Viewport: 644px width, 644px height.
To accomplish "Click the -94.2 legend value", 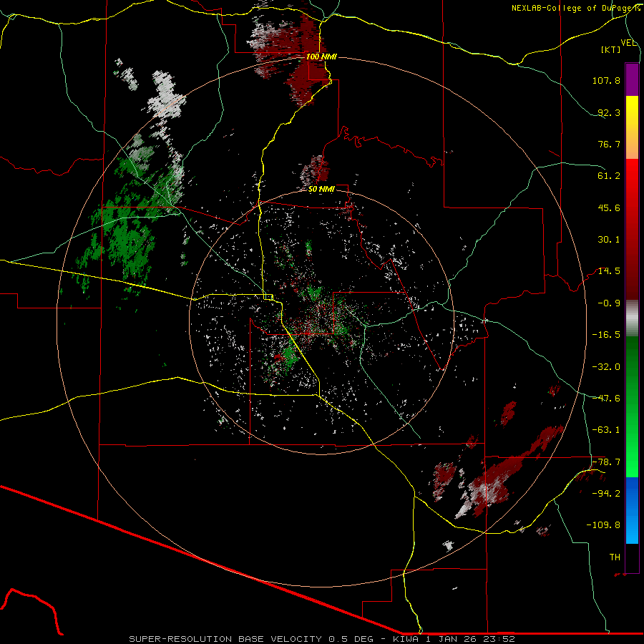I will [x=606, y=494].
